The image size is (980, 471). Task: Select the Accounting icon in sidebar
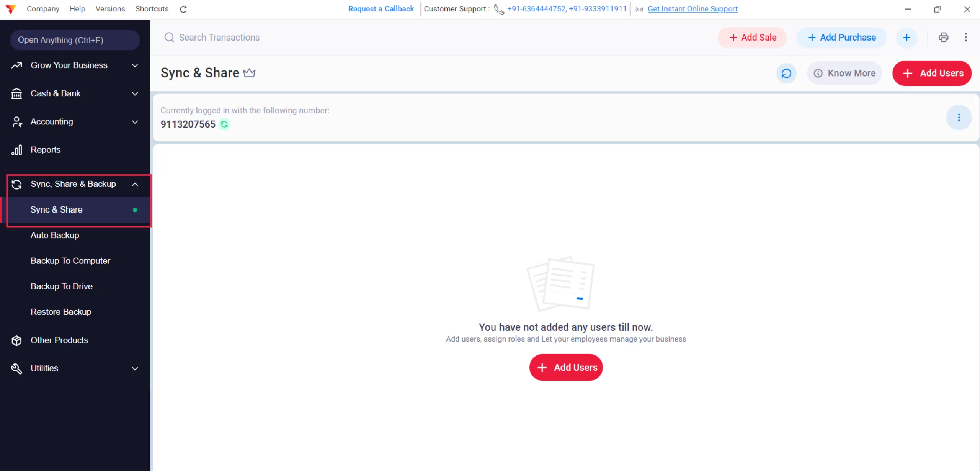coord(16,122)
